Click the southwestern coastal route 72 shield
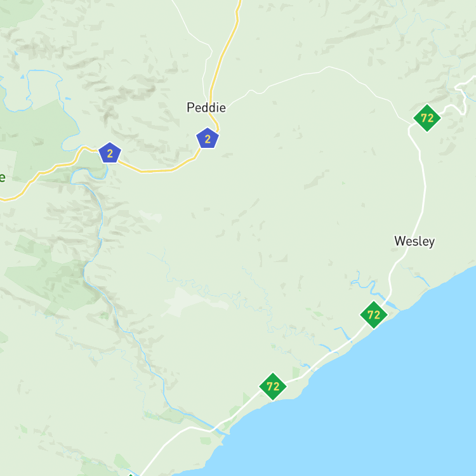The image size is (476, 476). [x=273, y=387]
